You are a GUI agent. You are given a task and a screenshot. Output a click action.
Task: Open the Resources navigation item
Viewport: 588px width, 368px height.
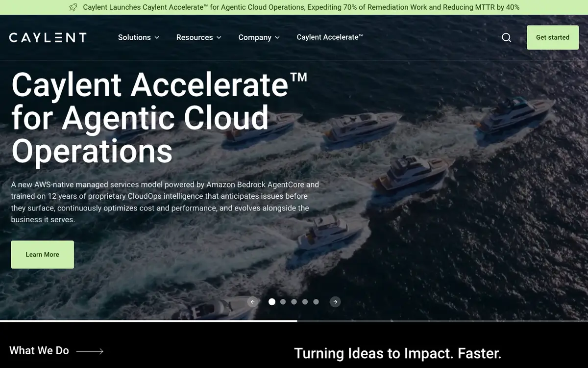199,37
